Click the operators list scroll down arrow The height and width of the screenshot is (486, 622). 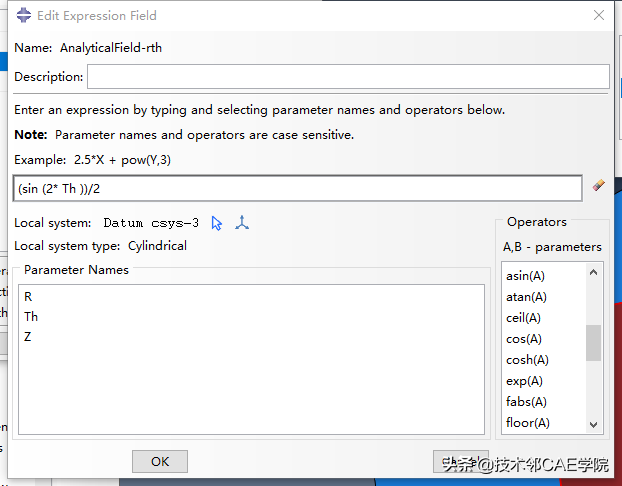click(x=593, y=425)
